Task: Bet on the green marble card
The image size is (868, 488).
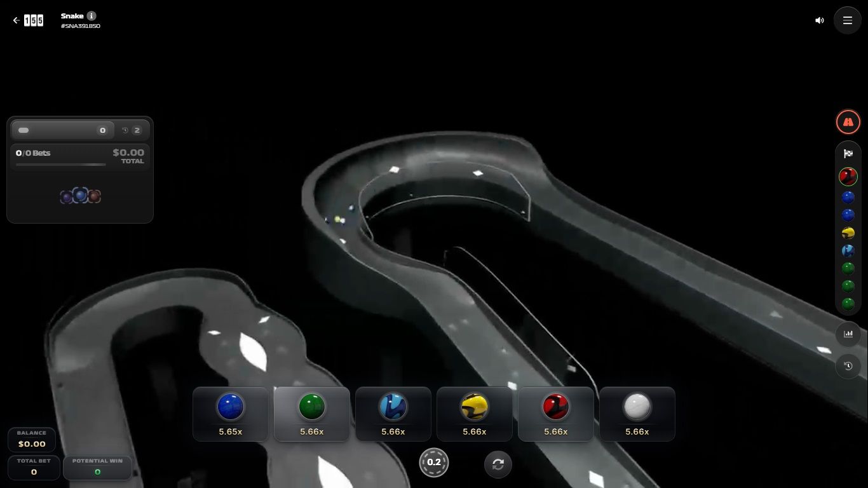Action: pyautogui.click(x=312, y=414)
